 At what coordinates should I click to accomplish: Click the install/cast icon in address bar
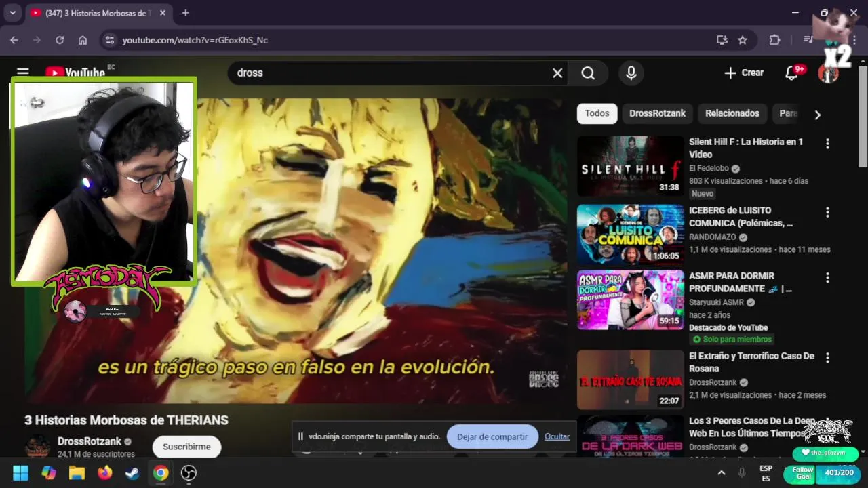pyautogui.click(x=722, y=40)
